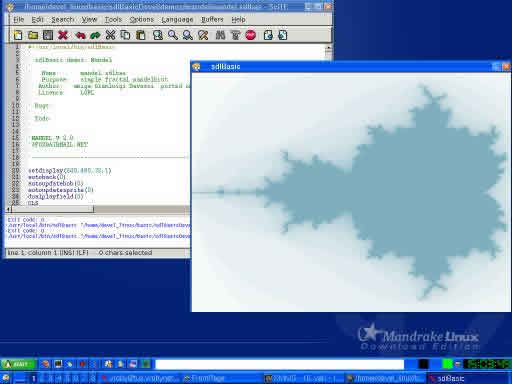Close the file with the red X toolbar icon
Viewport: 512px width, 384px height.
(x=63, y=35)
